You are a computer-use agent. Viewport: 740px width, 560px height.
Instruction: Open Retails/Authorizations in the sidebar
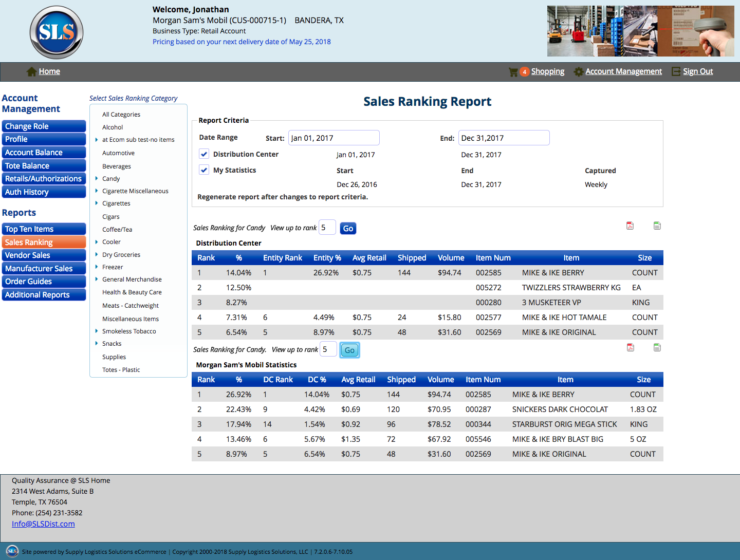(44, 179)
